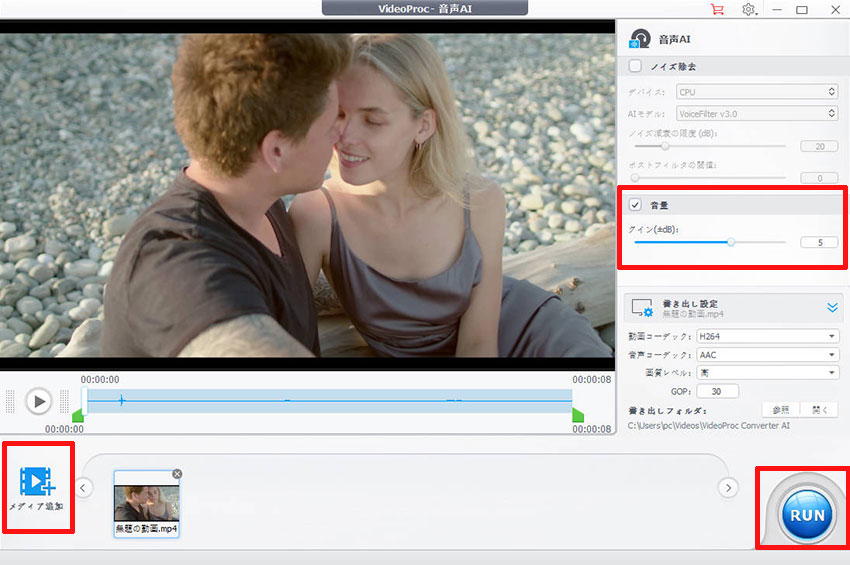Go to previous media with left arrow
Viewport: 850px width, 565px height.
pyautogui.click(x=82, y=487)
